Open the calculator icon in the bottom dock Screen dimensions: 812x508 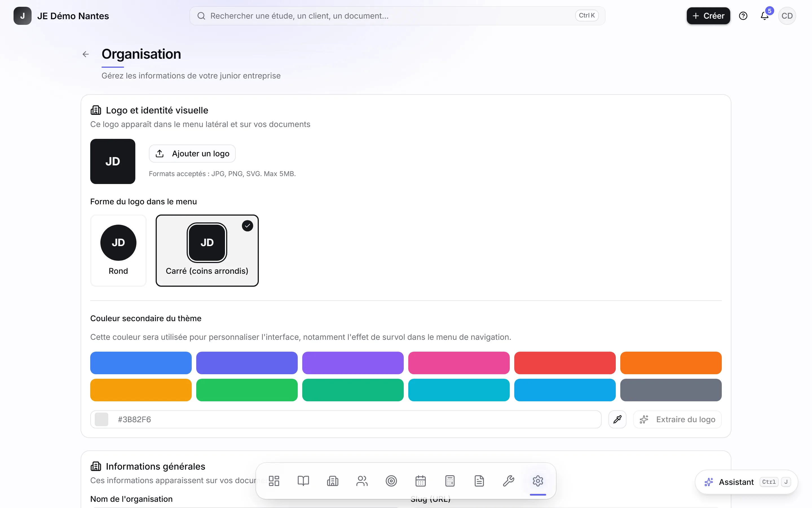[x=450, y=481]
